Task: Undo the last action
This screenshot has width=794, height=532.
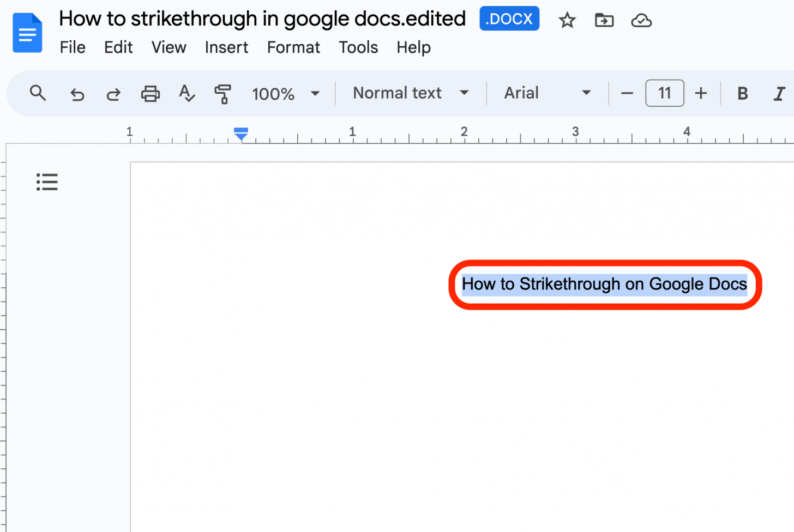Action: tap(77, 94)
